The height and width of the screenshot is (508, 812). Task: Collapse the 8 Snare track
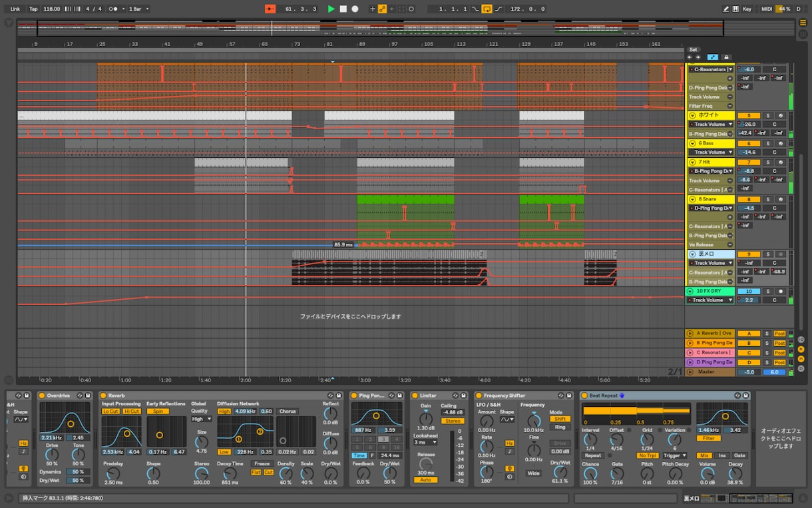pyautogui.click(x=692, y=199)
